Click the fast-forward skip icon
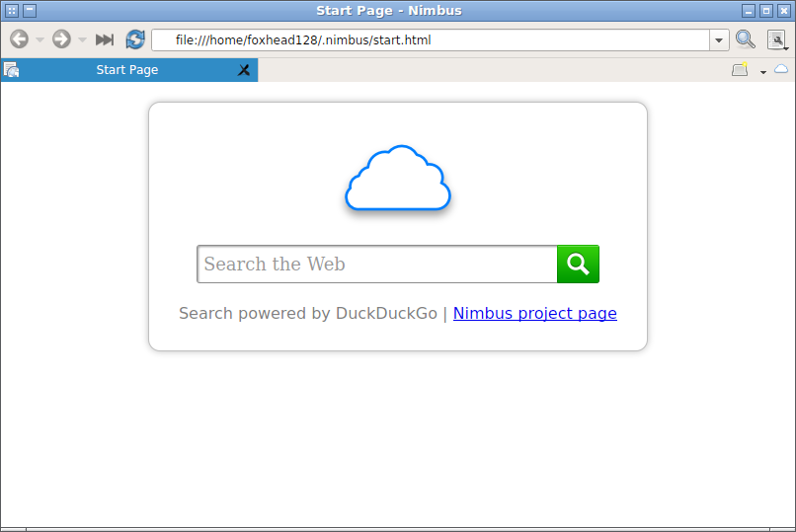Image resolution: width=796 pixels, height=532 pixels. point(105,39)
